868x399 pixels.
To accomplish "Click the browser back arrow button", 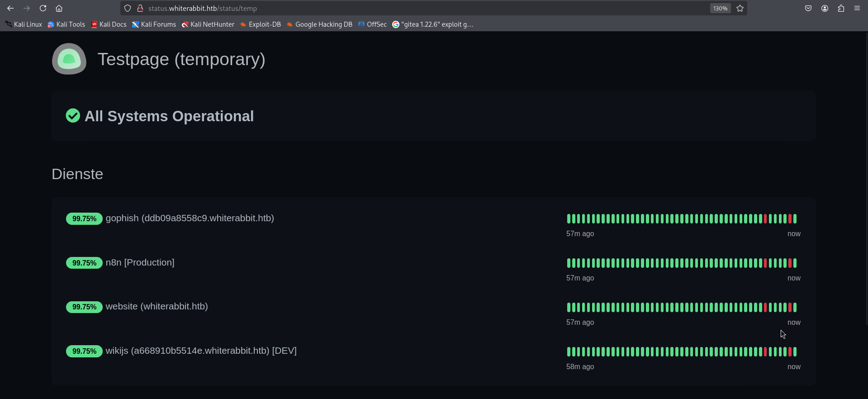I will pos(10,8).
